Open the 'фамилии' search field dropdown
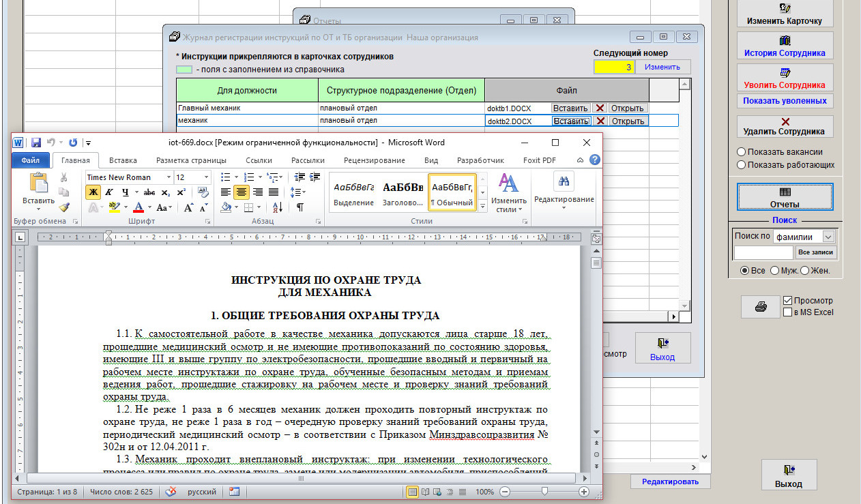Screen dimensions: 861x504 828,237
